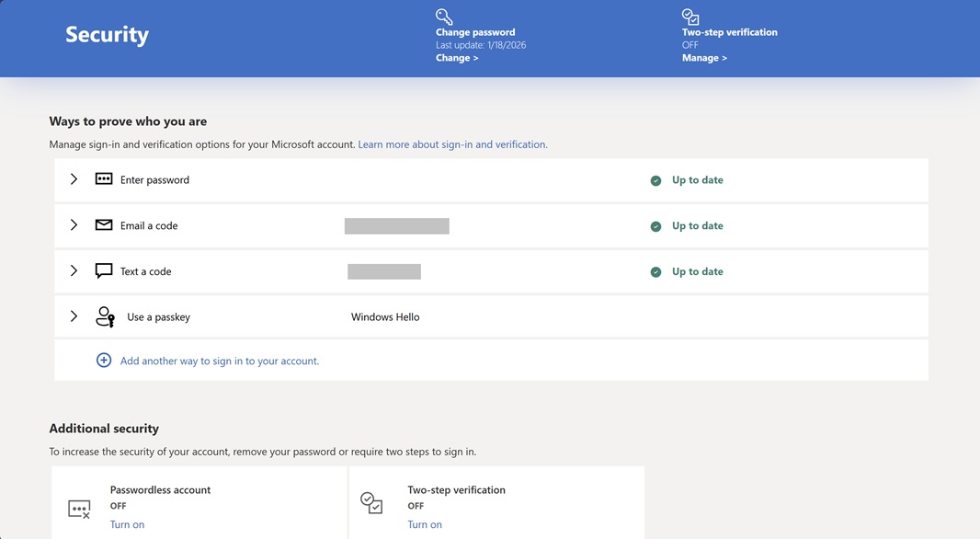The image size is (980, 539).
Task: Turn on Passwordless account
Action: (127, 524)
